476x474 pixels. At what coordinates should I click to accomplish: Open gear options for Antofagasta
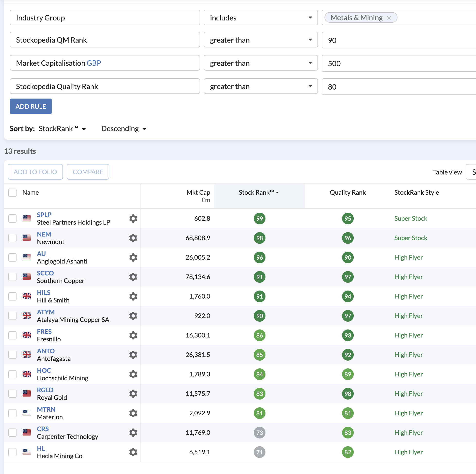(133, 355)
